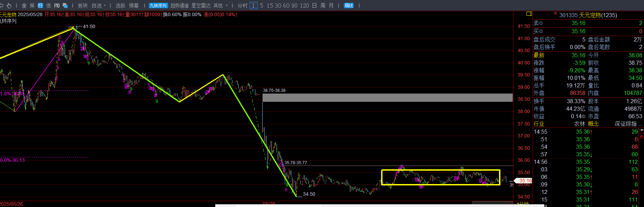644x207 pixels.
Task: Click the red R marker beside 301335
Action: pos(555,14)
